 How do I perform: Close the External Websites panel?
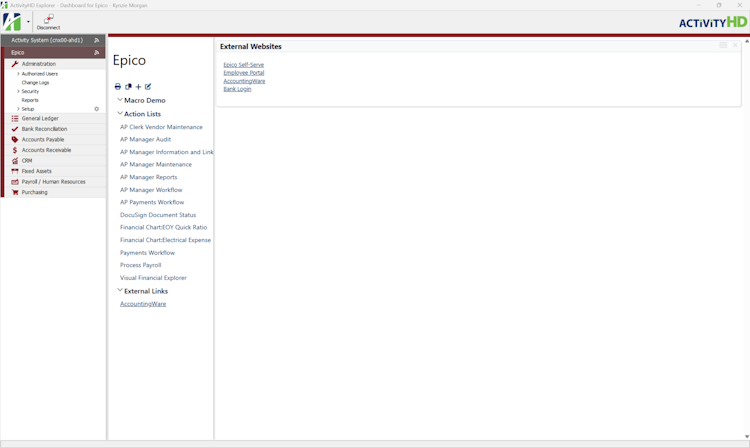tap(735, 45)
